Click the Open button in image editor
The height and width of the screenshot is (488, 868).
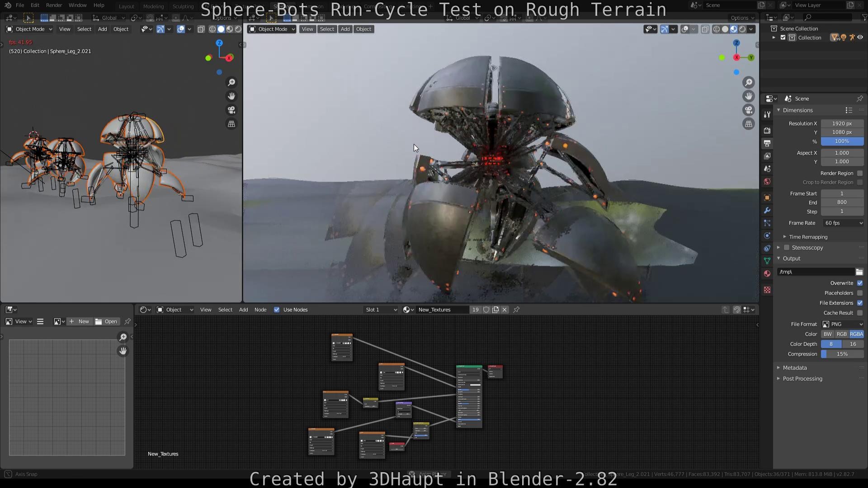110,321
